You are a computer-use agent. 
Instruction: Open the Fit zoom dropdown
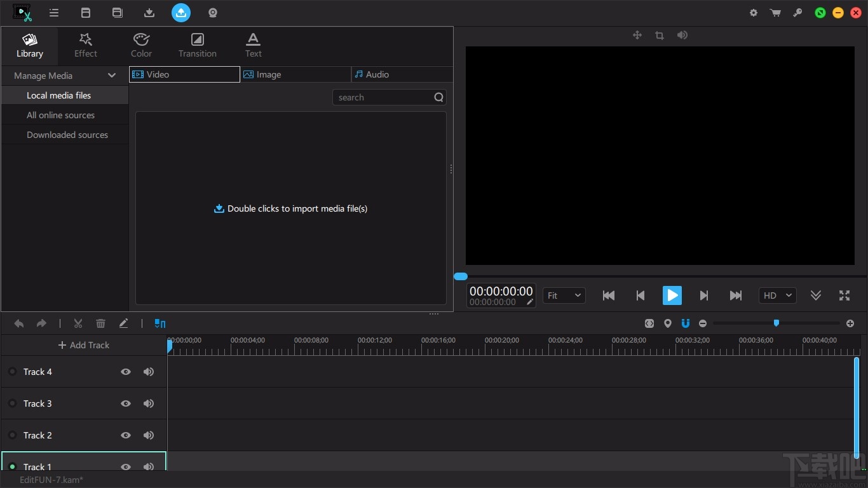(564, 295)
